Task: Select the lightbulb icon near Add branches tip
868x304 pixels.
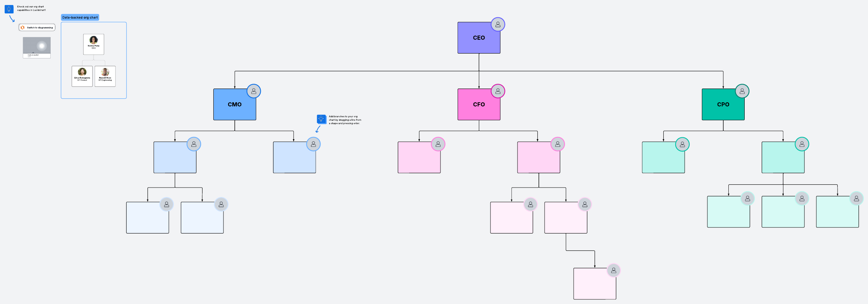Action: click(x=321, y=119)
